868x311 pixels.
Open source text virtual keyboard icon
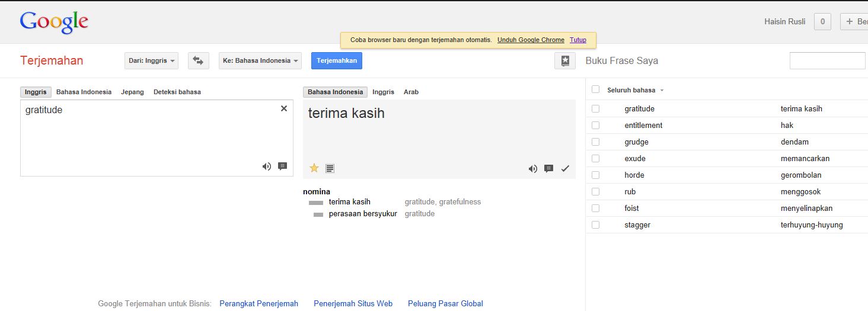tap(282, 166)
